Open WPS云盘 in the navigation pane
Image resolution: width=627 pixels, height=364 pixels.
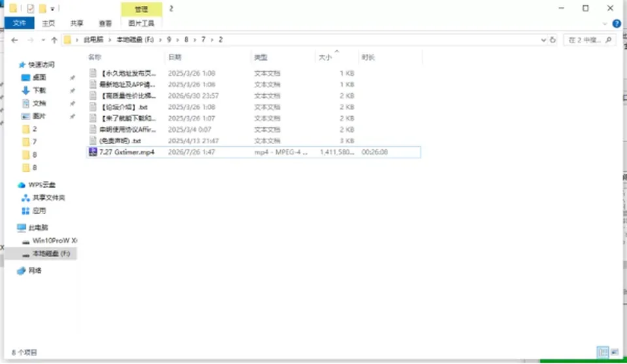click(x=42, y=185)
